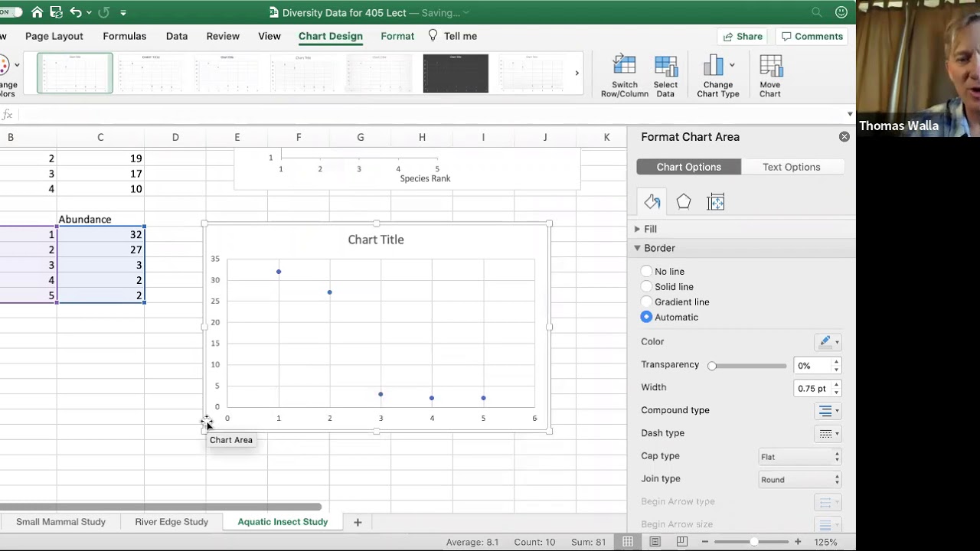Click the Transparency percentage field

click(813, 366)
